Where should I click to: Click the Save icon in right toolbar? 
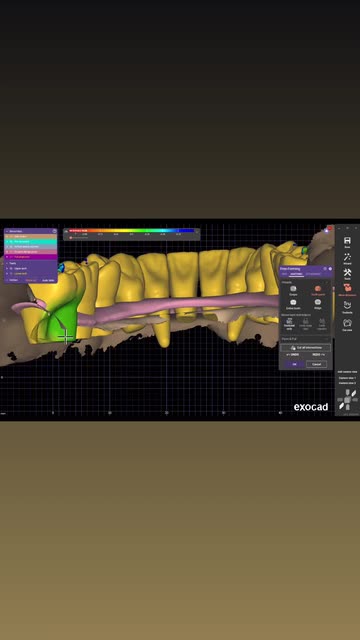[x=347, y=240]
